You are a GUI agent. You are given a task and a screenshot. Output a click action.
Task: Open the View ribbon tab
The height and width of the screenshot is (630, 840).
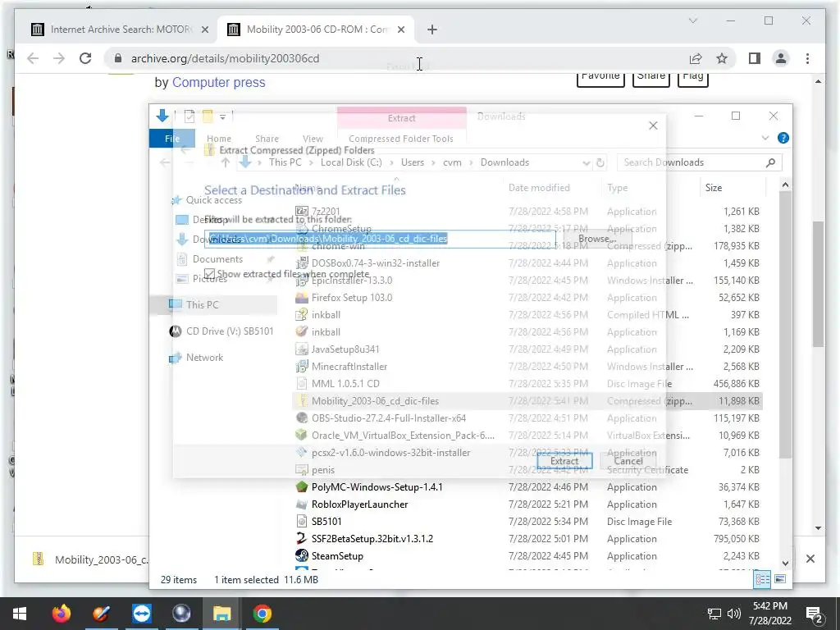[x=313, y=139]
